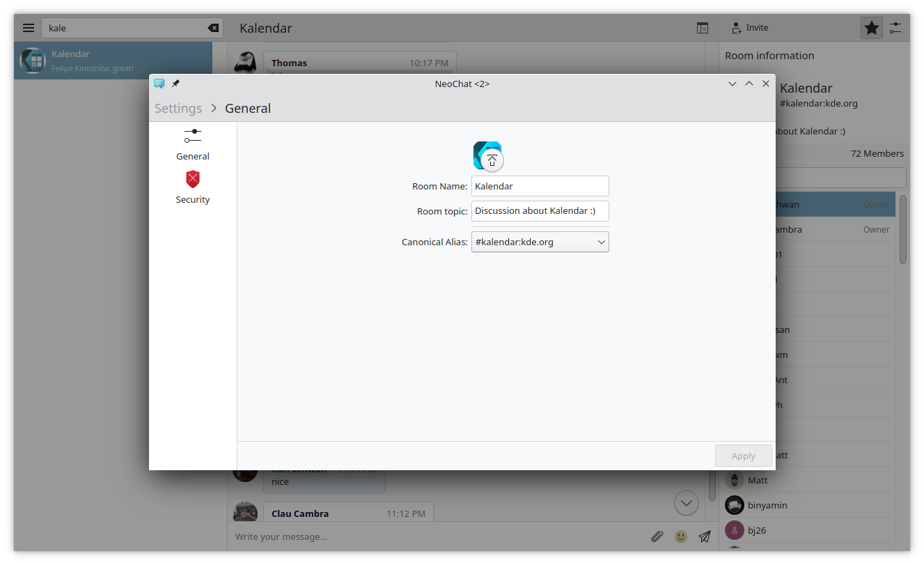Click the Invite button
Image resolution: width=924 pixels, height=565 pixels.
pos(750,28)
